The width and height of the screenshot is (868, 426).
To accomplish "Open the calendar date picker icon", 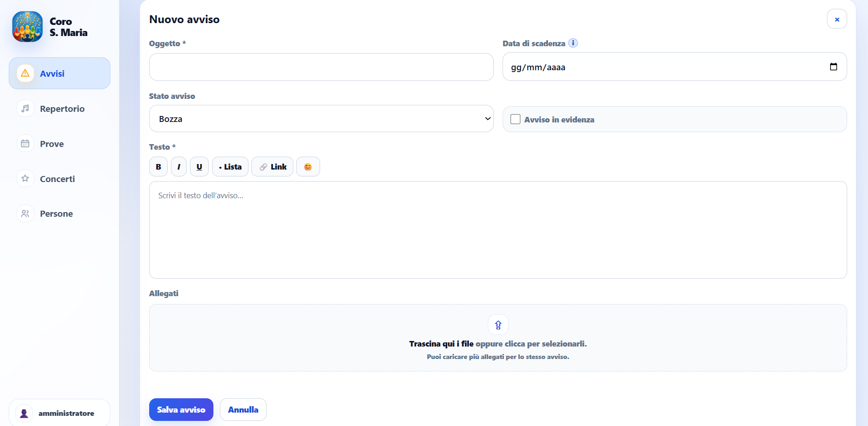I will (833, 67).
